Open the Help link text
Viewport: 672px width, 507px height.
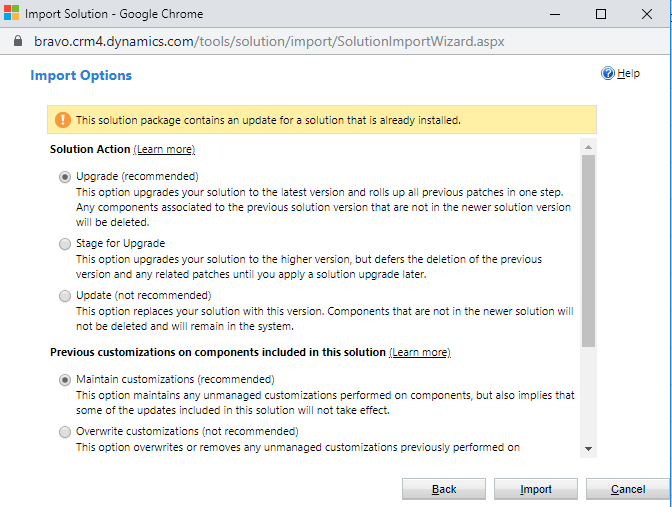coord(628,74)
